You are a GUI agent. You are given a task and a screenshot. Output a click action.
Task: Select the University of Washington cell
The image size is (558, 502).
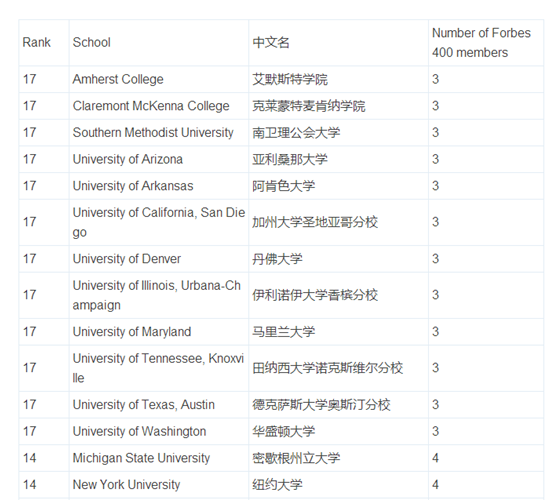pos(159,431)
